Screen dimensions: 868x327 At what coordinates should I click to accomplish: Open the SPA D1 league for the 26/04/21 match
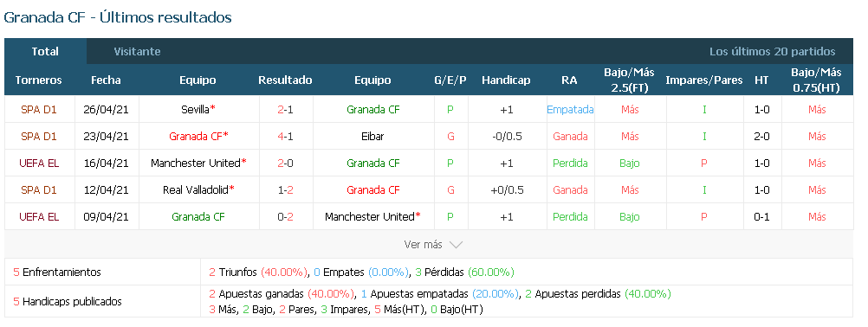39,109
